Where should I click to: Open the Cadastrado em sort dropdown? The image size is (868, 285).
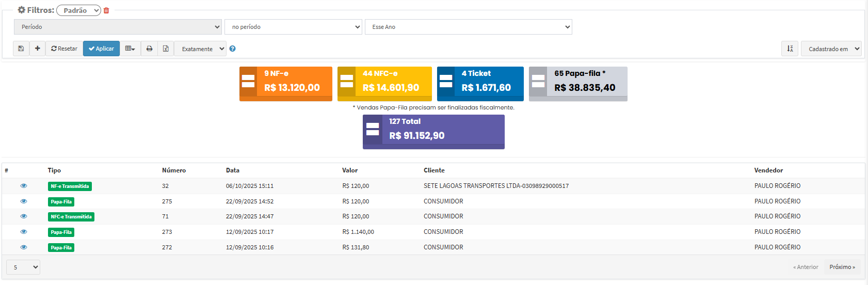point(831,49)
